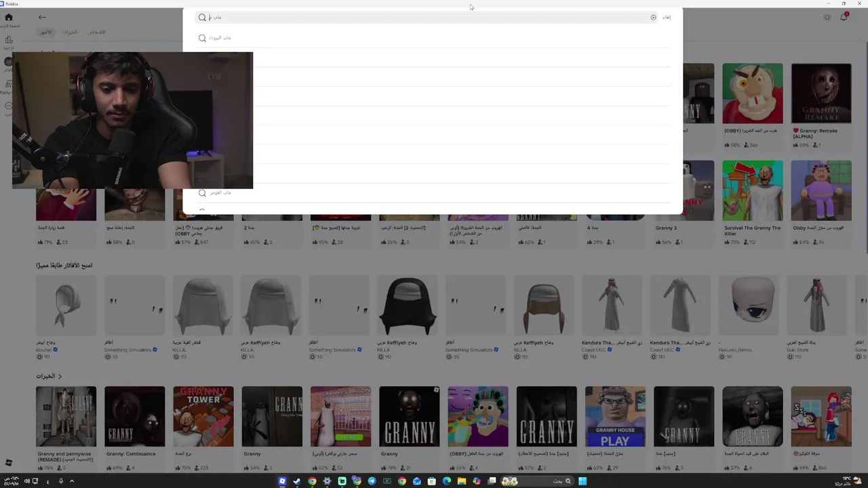This screenshot has width=868, height=488.
Task: Switch to the الأشهر tab
Action: point(45,32)
